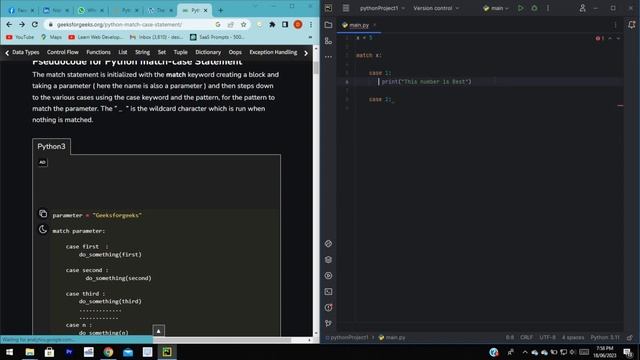Open editor tab options menu dots
The height and width of the screenshot is (360, 640).
pos(615,25)
